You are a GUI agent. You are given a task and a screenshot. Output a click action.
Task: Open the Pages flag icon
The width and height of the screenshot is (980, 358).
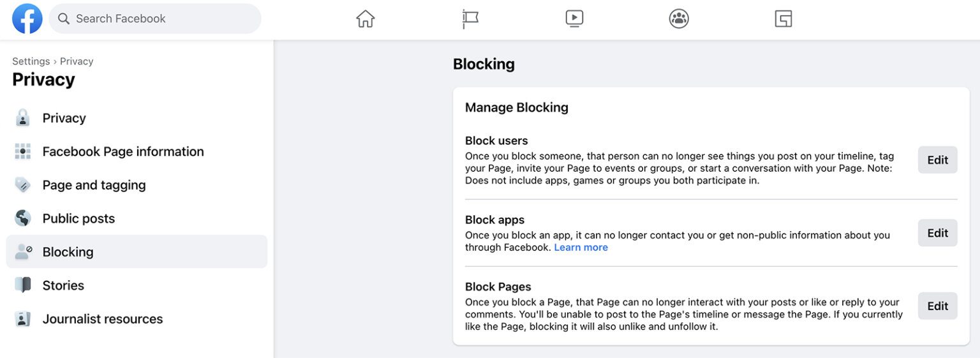470,19
